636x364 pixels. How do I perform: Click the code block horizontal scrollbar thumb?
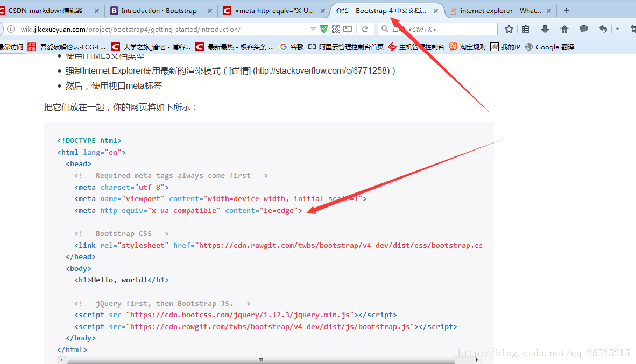pos(261,360)
